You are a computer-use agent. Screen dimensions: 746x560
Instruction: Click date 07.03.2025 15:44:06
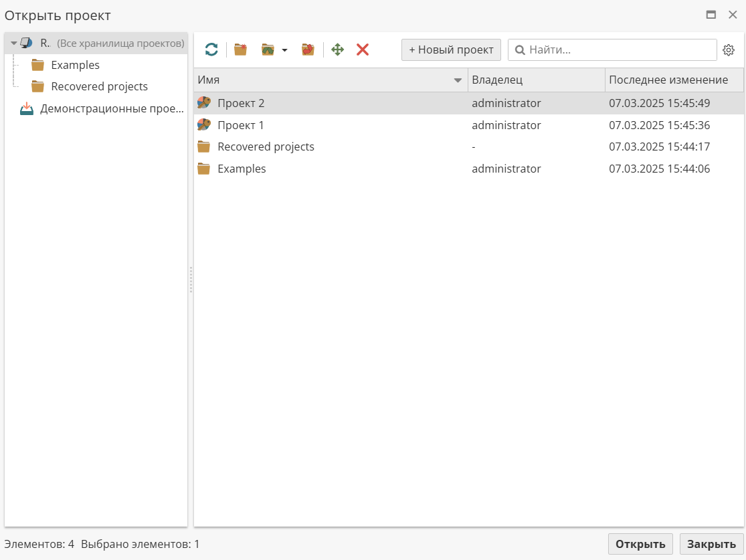tap(660, 169)
